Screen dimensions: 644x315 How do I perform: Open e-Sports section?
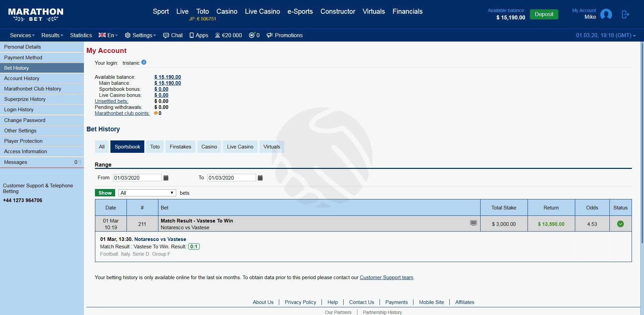[x=300, y=11]
